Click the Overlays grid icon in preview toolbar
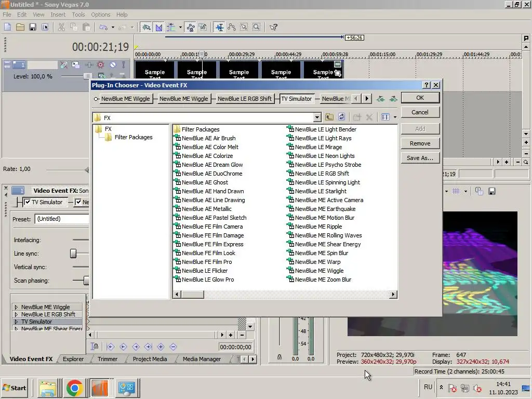 tap(456, 191)
